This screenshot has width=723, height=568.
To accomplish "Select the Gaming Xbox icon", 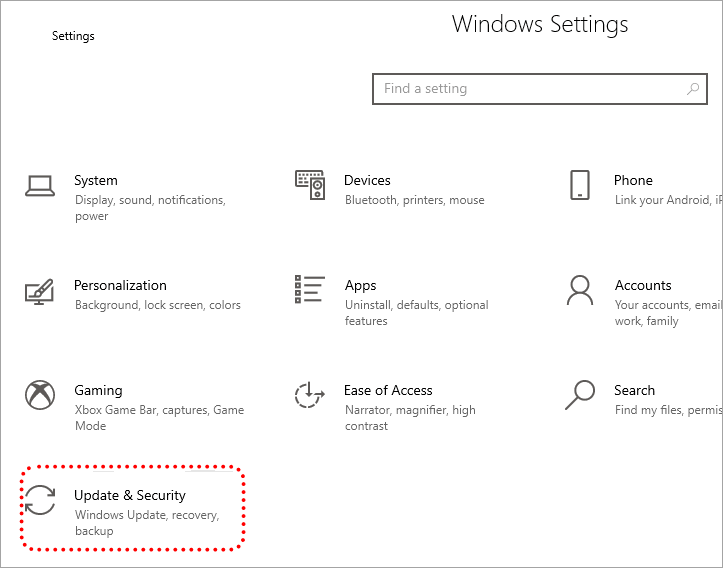I will click(40, 395).
